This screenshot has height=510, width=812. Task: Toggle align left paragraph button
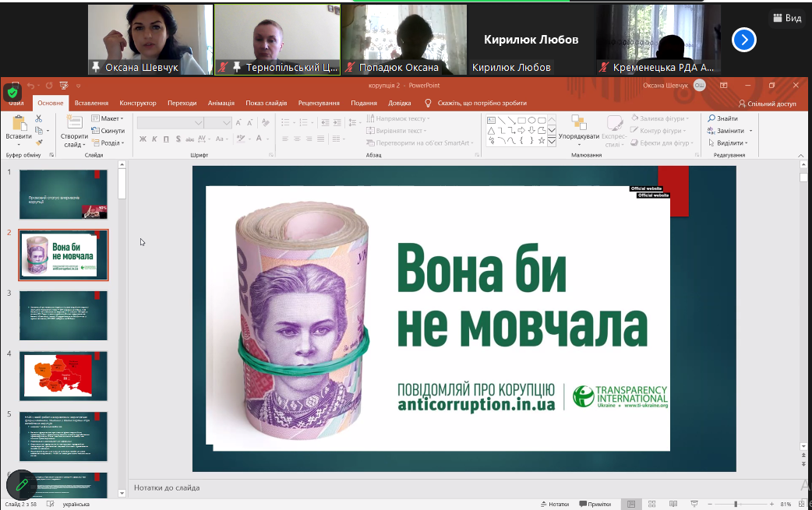[285, 139]
